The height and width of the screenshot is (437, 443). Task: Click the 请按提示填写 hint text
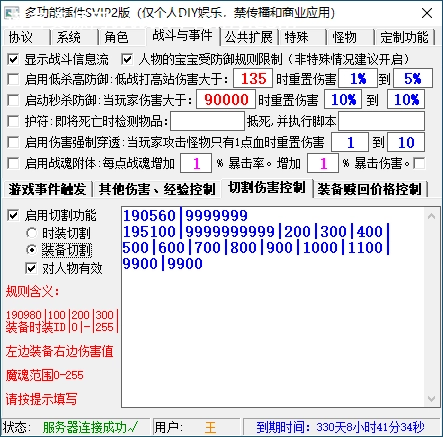pos(41,399)
